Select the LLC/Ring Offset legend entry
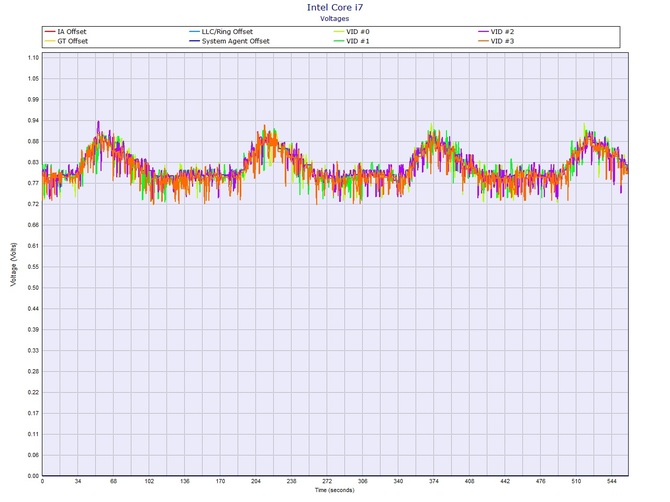 pos(221,32)
